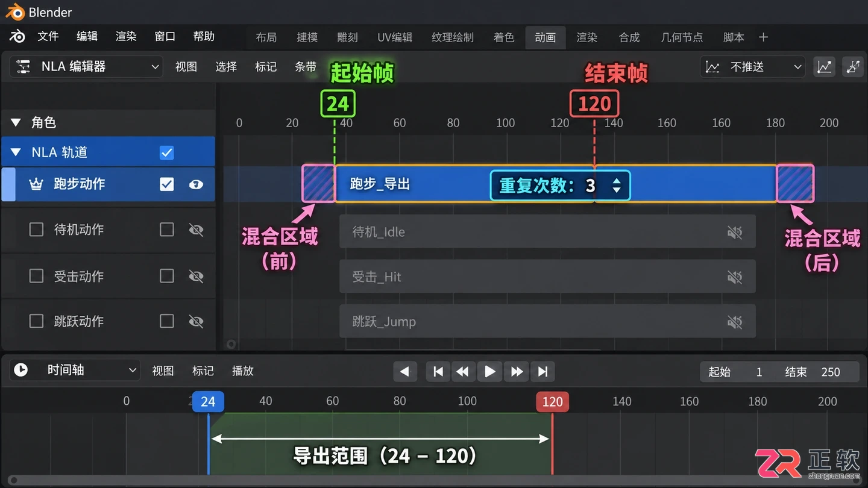Show the hidden 待机动作 track eye
Viewport: 868px width, 488px height.
tap(196, 230)
